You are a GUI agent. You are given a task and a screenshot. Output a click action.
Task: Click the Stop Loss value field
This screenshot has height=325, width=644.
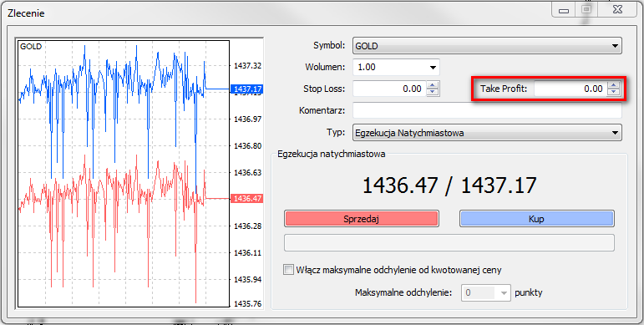(x=389, y=89)
